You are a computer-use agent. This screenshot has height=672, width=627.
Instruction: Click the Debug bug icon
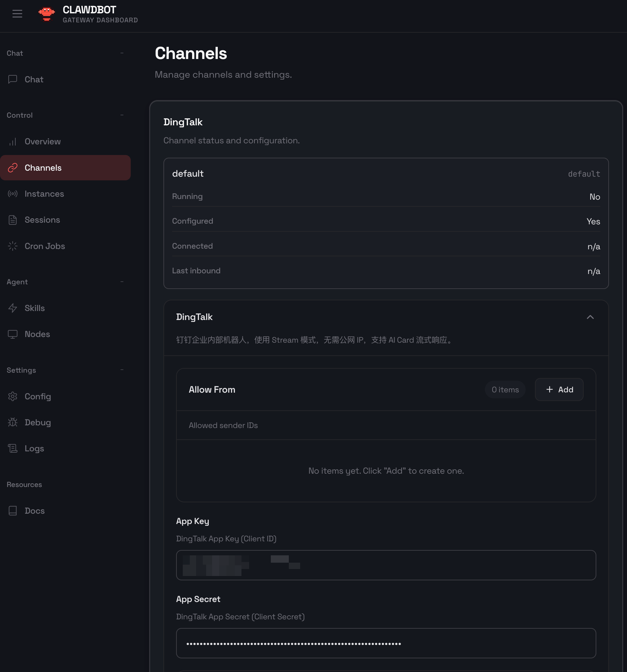(13, 422)
